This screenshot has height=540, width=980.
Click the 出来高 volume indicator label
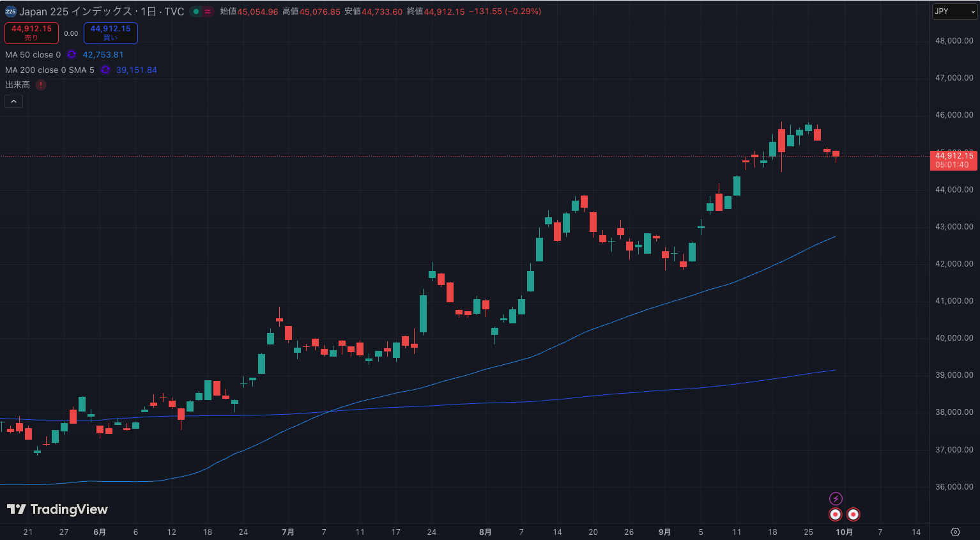(x=17, y=85)
